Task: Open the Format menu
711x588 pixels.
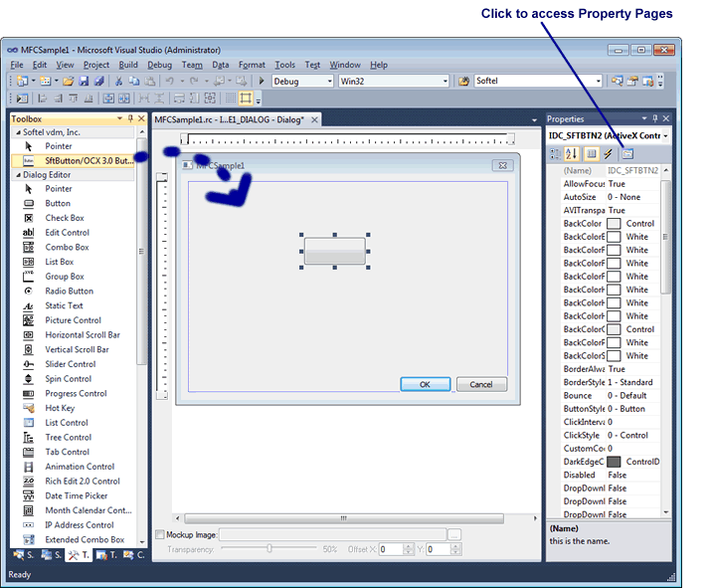Action: click(x=252, y=65)
